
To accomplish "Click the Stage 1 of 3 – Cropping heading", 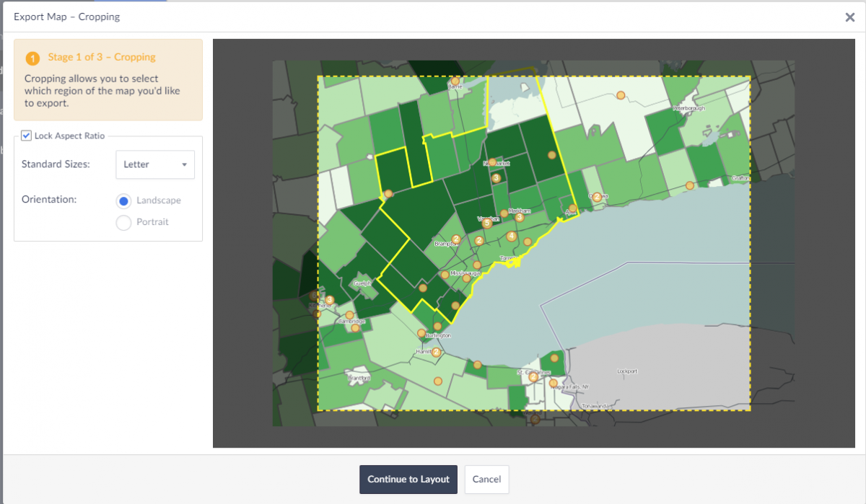I will pyautogui.click(x=102, y=57).
